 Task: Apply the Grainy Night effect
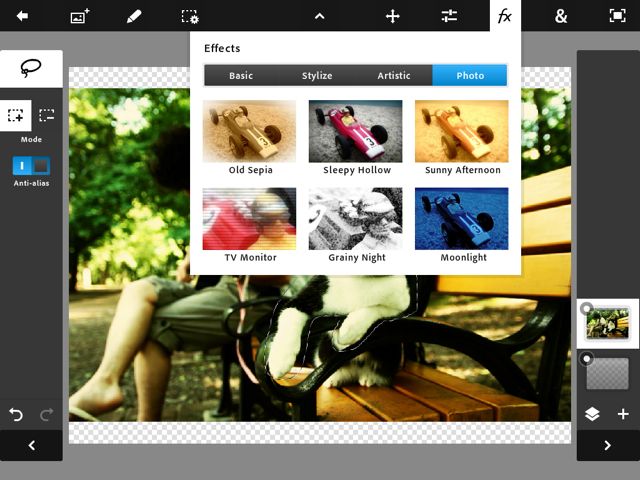(x=356, y=225)
